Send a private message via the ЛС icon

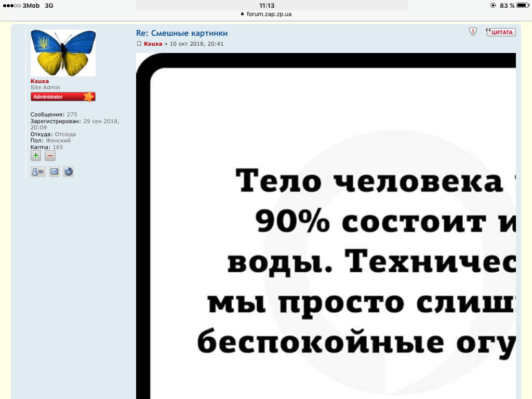(38, 171)
